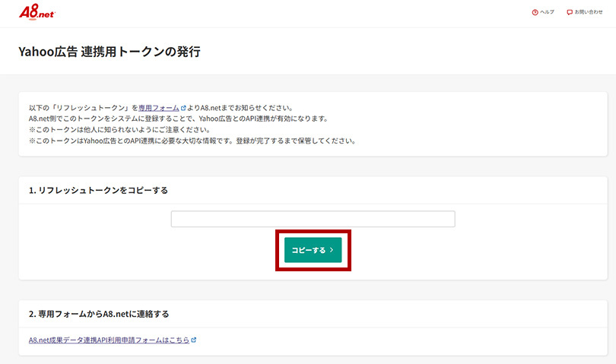Select the note このトークンは他人に知られないように
616x364 pixels.
tap(120, 130)
